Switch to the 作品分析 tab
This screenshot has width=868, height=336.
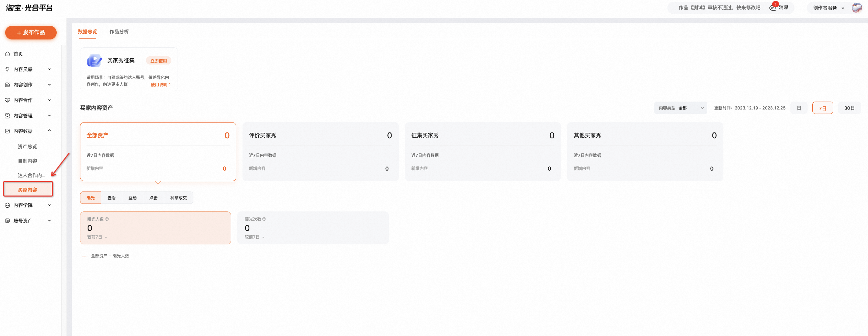coord(119,32)
